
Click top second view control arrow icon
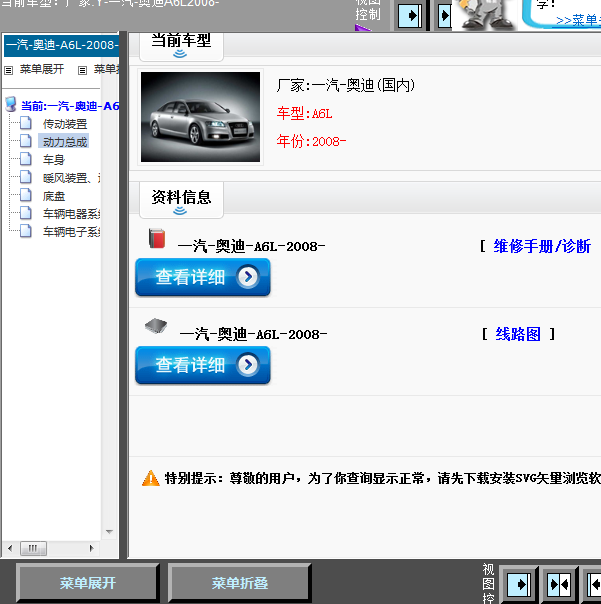pyautogui.click(x=445, y=16)
